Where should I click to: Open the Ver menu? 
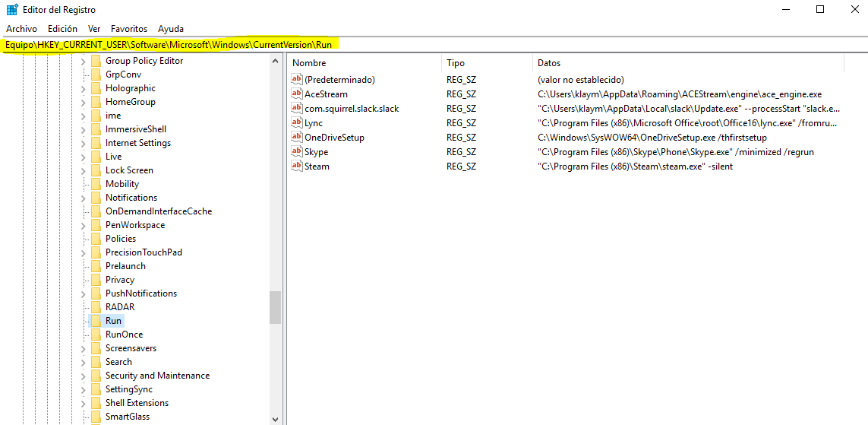click(x=94, y=29)
